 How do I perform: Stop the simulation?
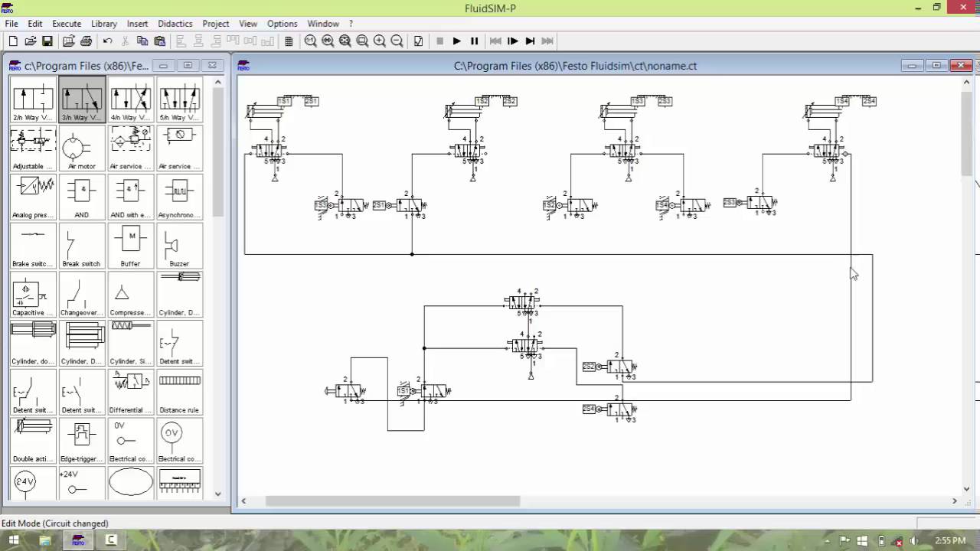[x=439, y=41]
